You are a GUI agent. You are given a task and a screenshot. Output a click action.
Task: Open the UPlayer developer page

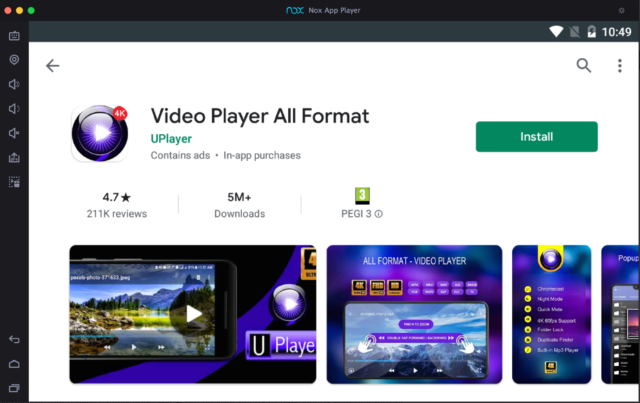click(x=171, y=139)
